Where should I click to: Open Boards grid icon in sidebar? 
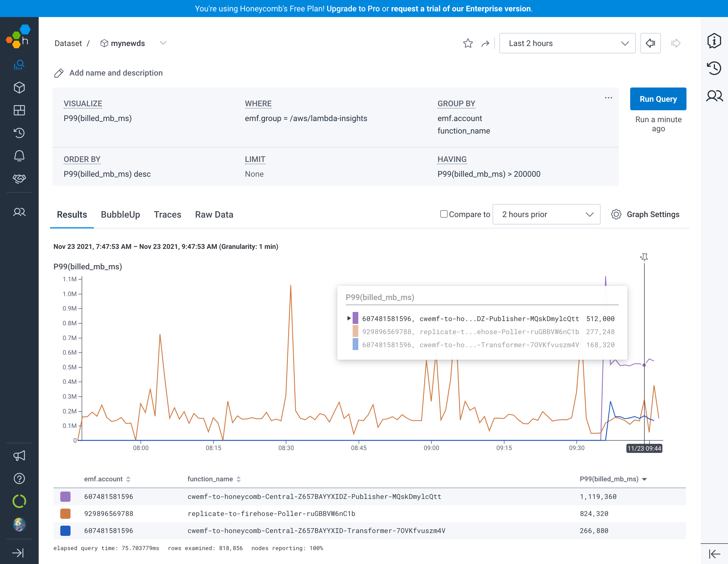[19, 110]
